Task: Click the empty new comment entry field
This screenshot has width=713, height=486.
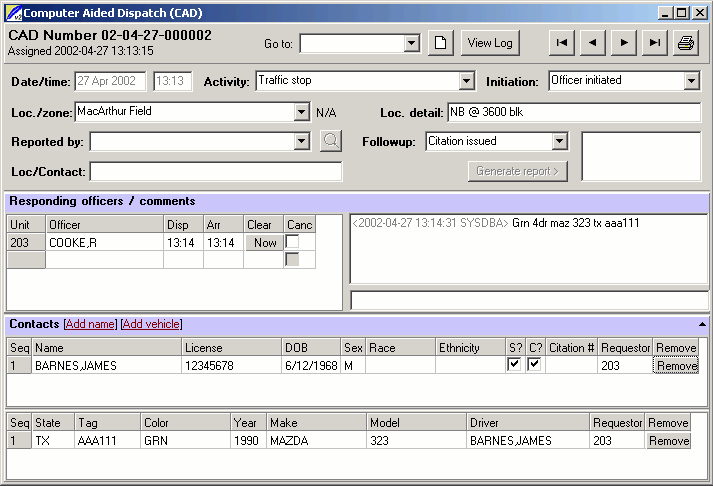Action: tap(529, 301)
